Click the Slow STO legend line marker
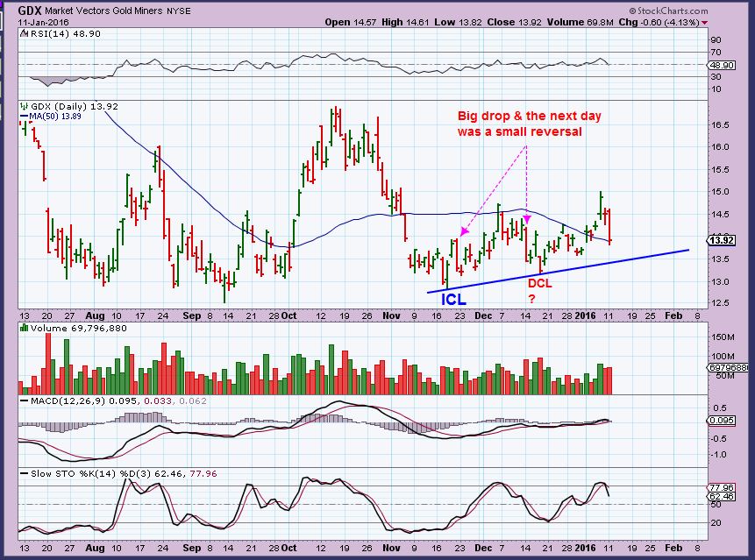The width and height of the screenshot is (755, 560). point(24,474)
